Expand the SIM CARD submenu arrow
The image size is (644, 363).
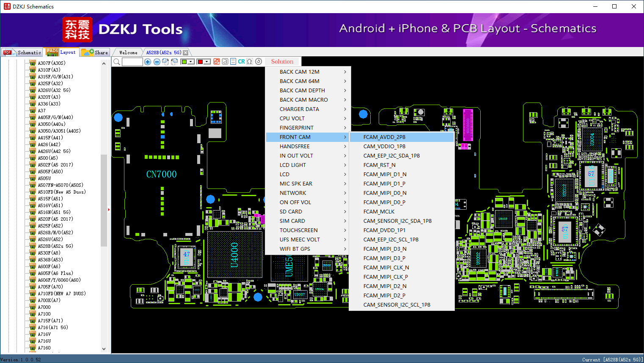[345, 221]
